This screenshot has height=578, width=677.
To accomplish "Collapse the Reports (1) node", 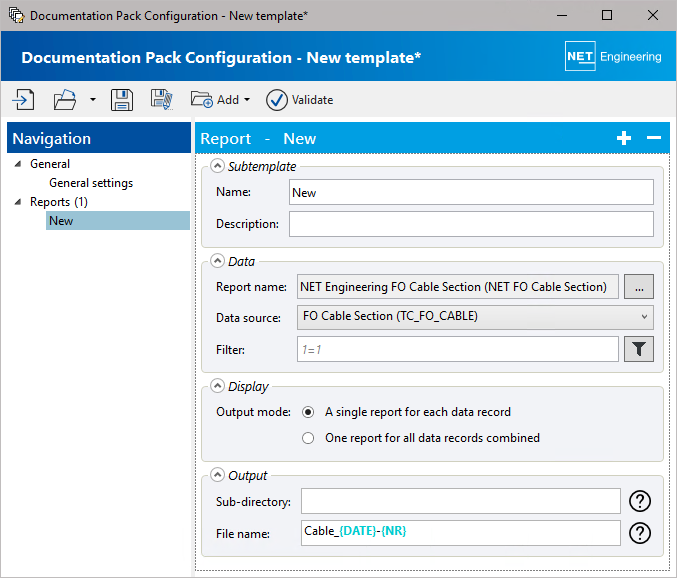I will 18,202.
